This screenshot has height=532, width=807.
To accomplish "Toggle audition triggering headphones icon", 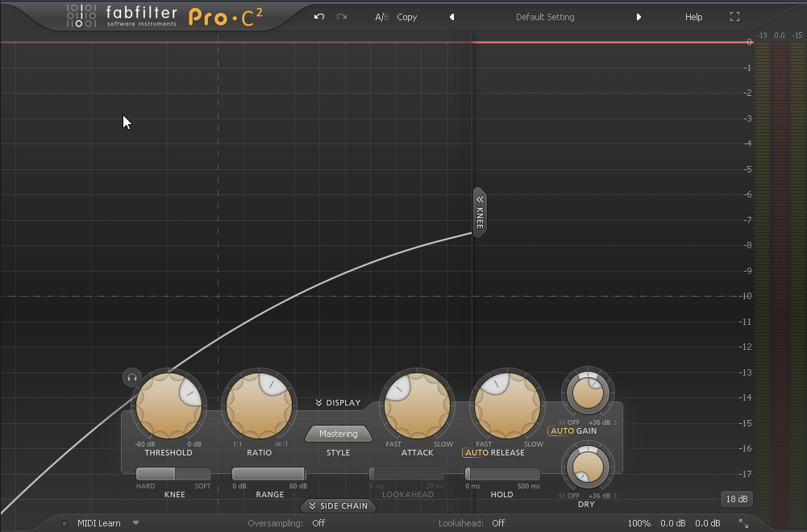I will click(131, 378).
